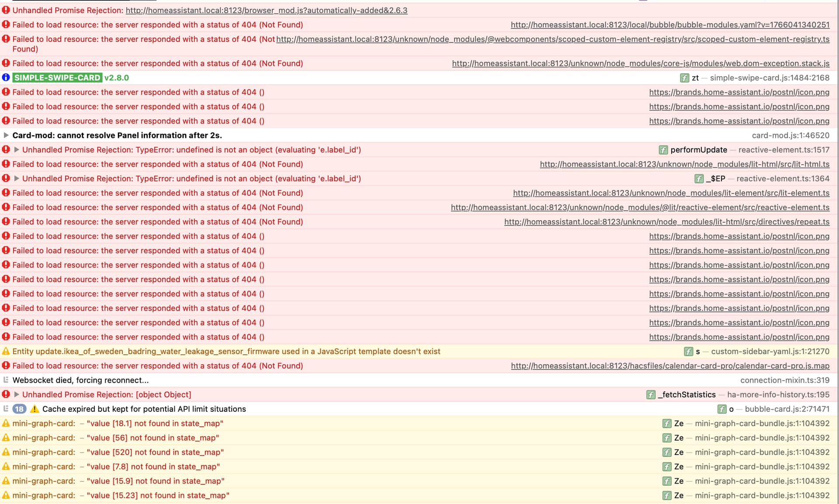The image size is (839, 504).
Task: Expand the Card-mod cannot resolve Panel message
Action: [6, 135]
